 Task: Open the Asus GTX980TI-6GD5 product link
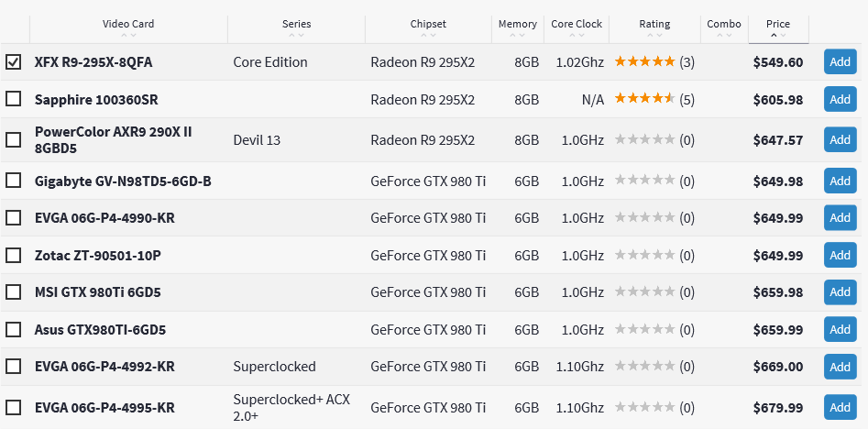(100, 329)
